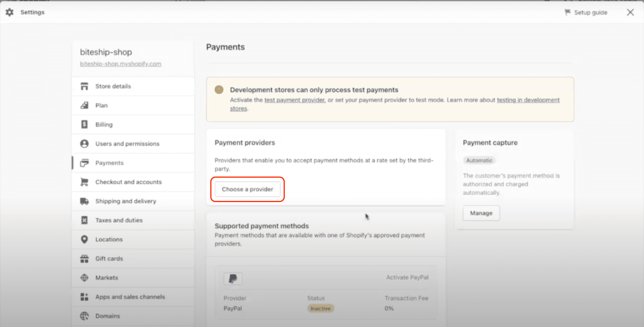Click the Billing dollar icon
The width and height of the screenshot is (644, 327).
[x=84, y=124]
